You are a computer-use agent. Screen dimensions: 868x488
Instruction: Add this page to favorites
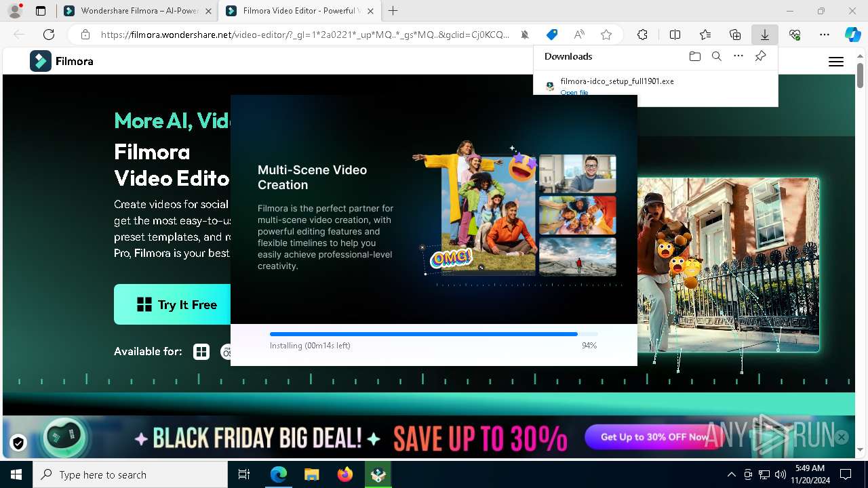tap(606, 35)
